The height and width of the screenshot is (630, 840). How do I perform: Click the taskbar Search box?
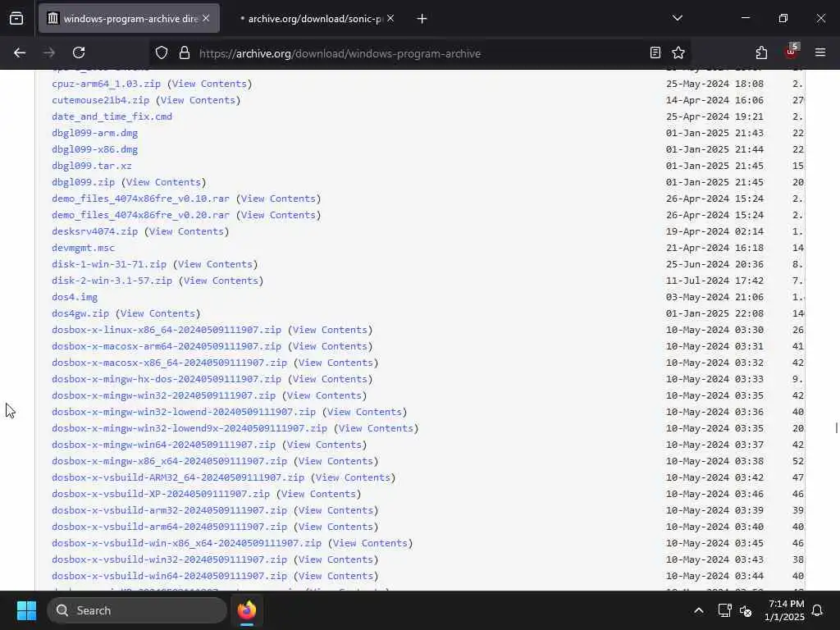click(x=137, y=610)
